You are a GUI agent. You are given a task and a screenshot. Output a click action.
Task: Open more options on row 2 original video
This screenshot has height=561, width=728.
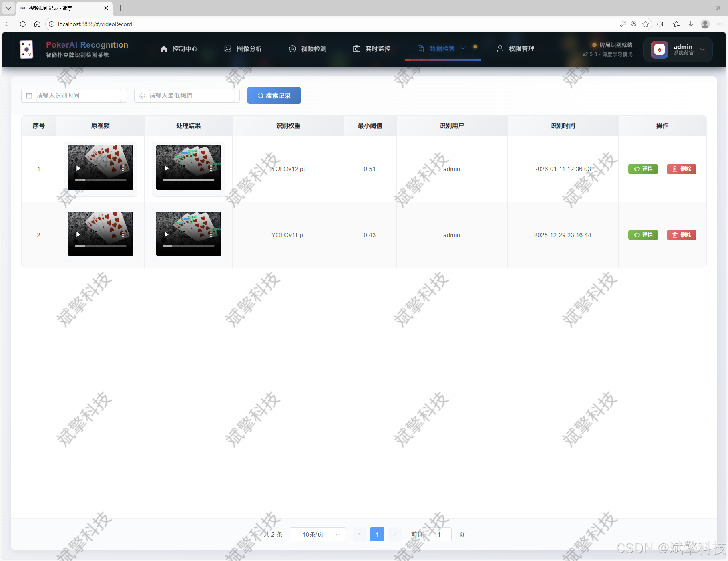point(123,234)
